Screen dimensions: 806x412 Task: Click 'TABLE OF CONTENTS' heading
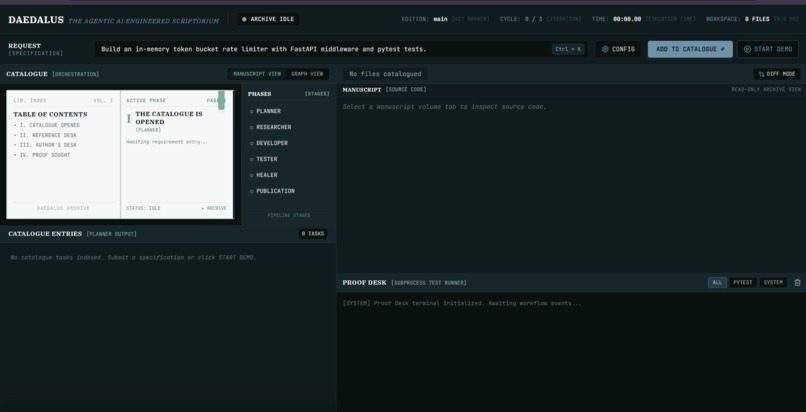tap(50, 114)
